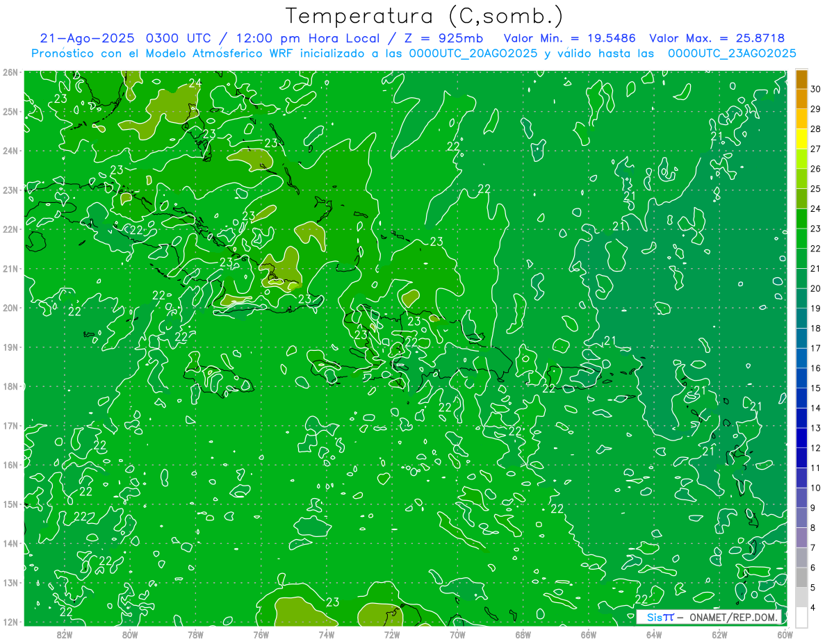The image size is (834, 644).
Task: Click the "ONAMET/REP.DOM." credit label
Action: pos(735,617)
